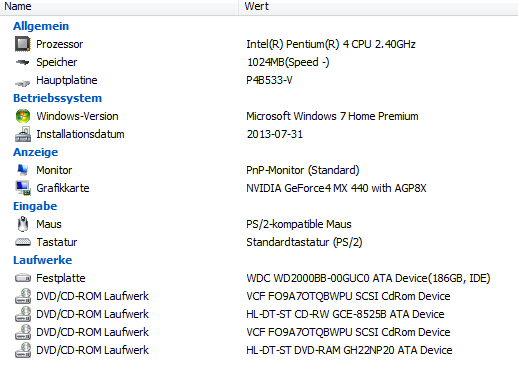Click the Installationsdatum icon
This screenshot has width=518, height=370.
[23, 134]
